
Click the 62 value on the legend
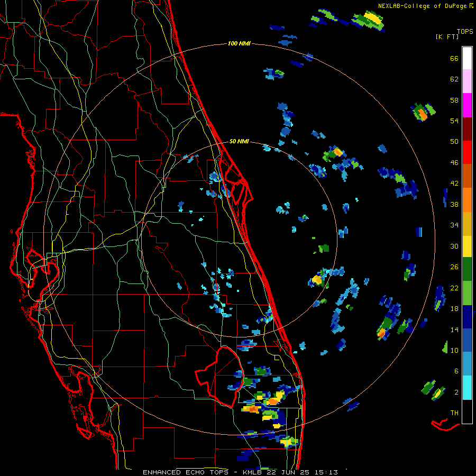coord(454,79)
